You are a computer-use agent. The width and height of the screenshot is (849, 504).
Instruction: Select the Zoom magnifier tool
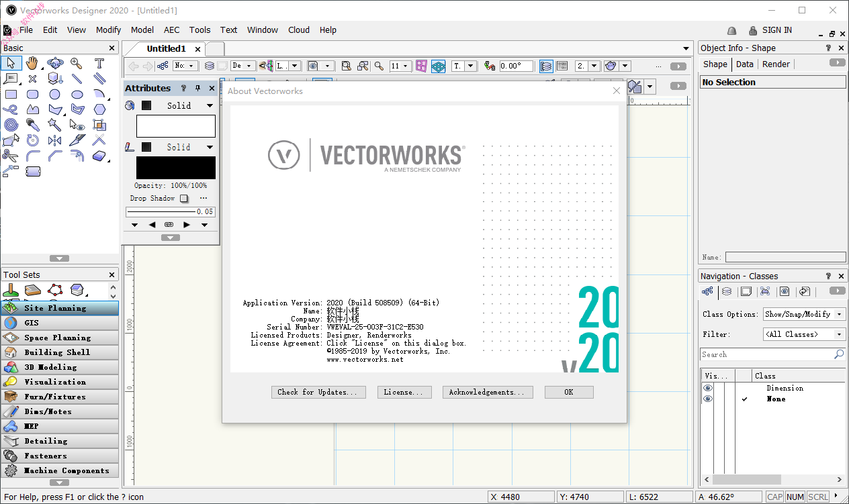click(x=77, y=64)
